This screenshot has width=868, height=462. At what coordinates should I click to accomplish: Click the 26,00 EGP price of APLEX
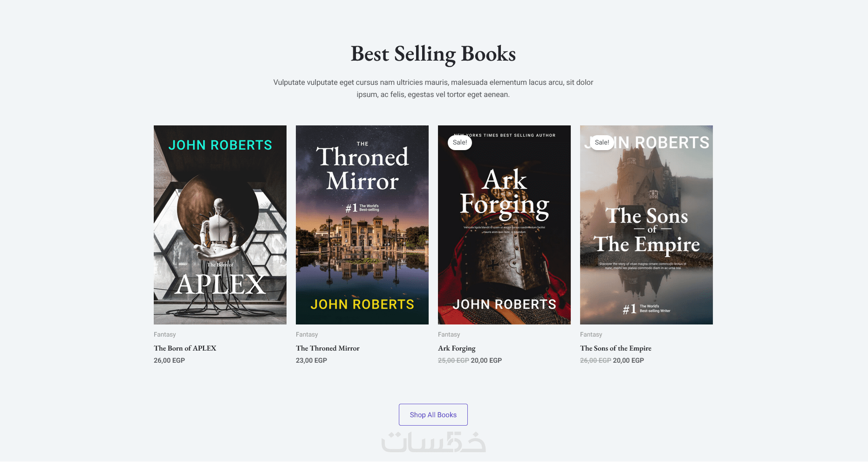click(169, 360)
